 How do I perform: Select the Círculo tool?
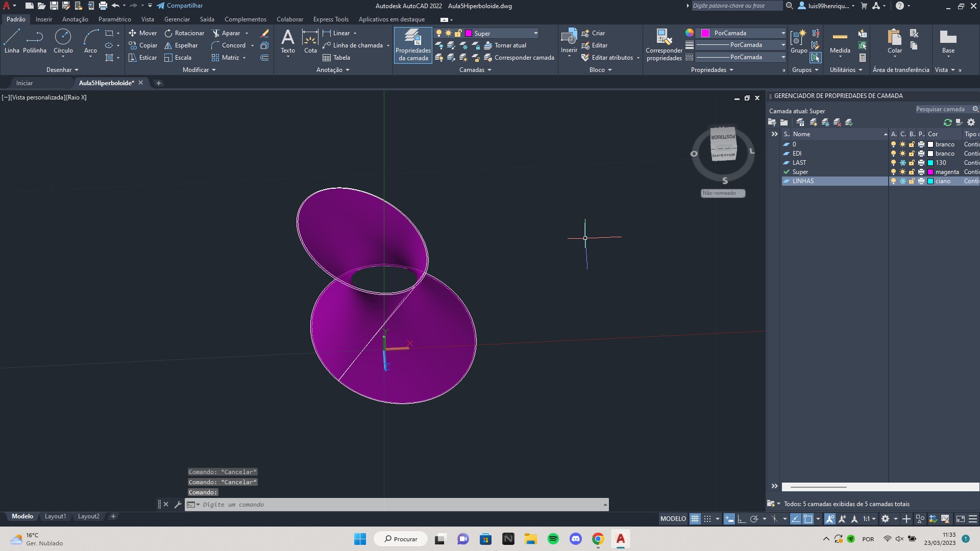(x=63, y=42)
